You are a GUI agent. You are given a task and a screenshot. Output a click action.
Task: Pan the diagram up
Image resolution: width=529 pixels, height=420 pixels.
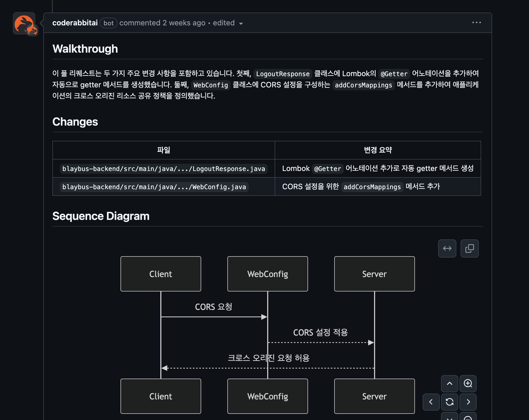[x=450, y=384]
